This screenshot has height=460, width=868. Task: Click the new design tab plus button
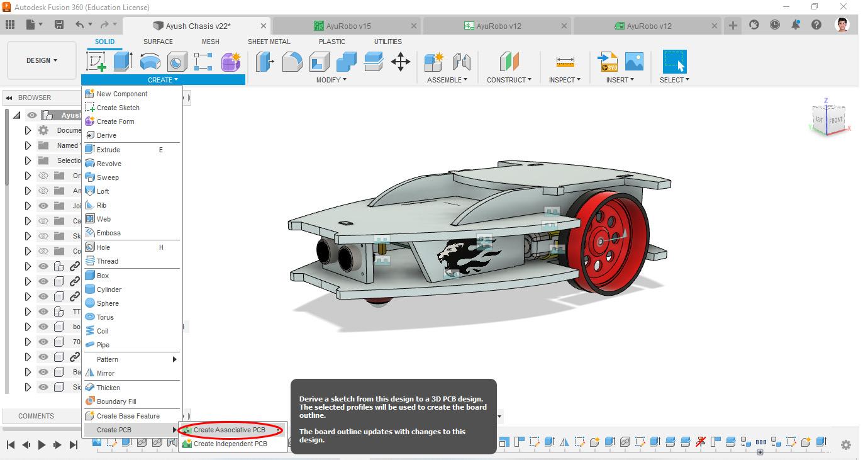(733, 25)
